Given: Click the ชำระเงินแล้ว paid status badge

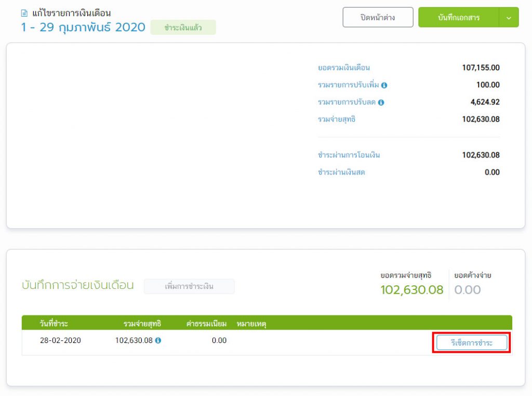Looking at the screenshot, I should tap(183, 28).
